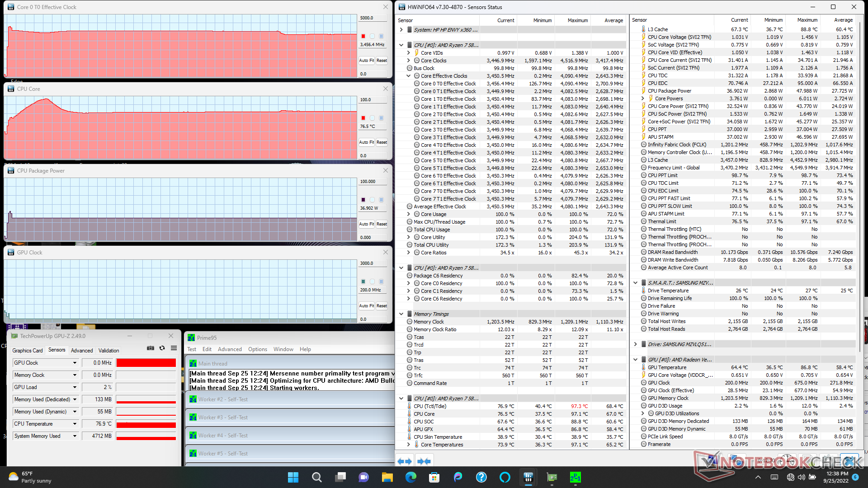Switch to the Validation tab in GPU-Z
Image resolution: width=868 pixels, height=488 pixels.
[x=109, y=351]
